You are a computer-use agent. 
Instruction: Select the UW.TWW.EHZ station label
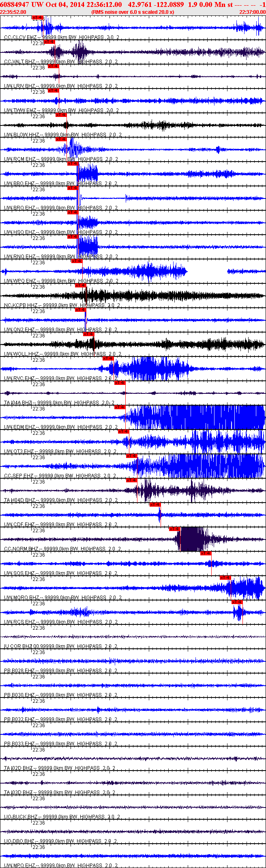(x=62, y=110)
